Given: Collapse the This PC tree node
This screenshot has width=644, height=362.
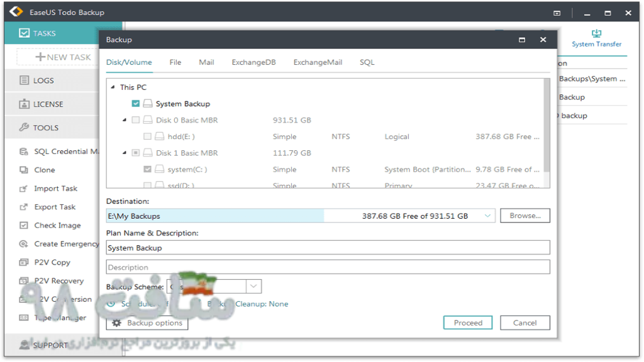Looking at the screenshot, I should (x=113, y=87).
